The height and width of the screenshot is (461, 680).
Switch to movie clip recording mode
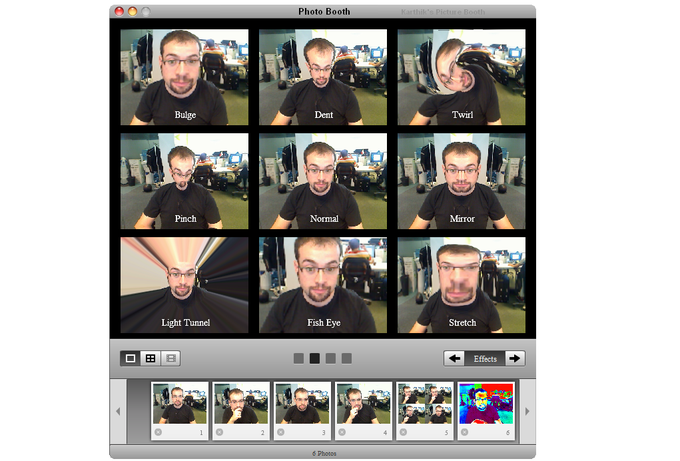pos(170,358)
